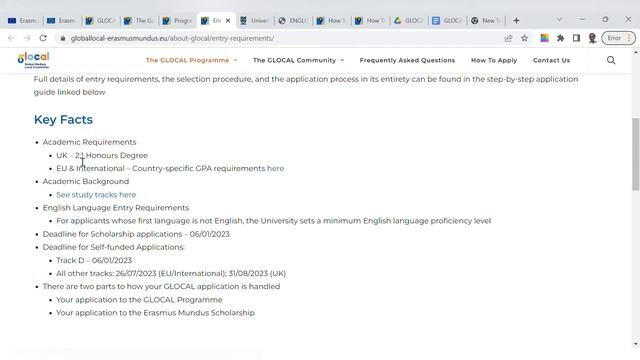The width and height of the screenshot is (640, 360).
Task: Switch to the ENGLI tab
Action: [293, 20]
